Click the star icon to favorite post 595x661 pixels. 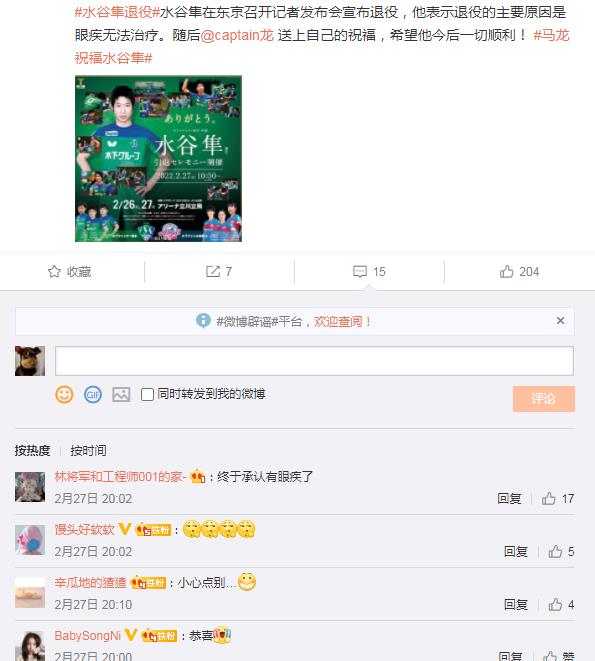point(54,271)
